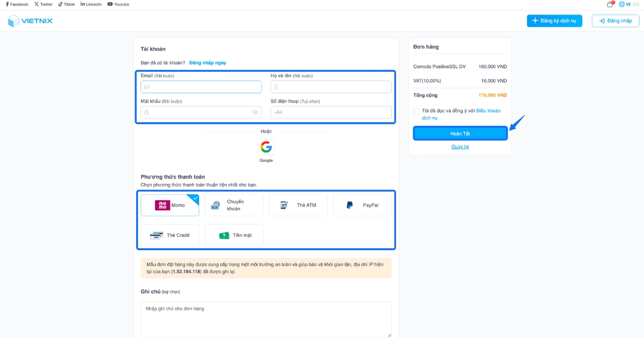Image resolution: width=644 pixels, height=338 pixels.
Task: Open the shopping cart icon
Action: coord(610,4)
